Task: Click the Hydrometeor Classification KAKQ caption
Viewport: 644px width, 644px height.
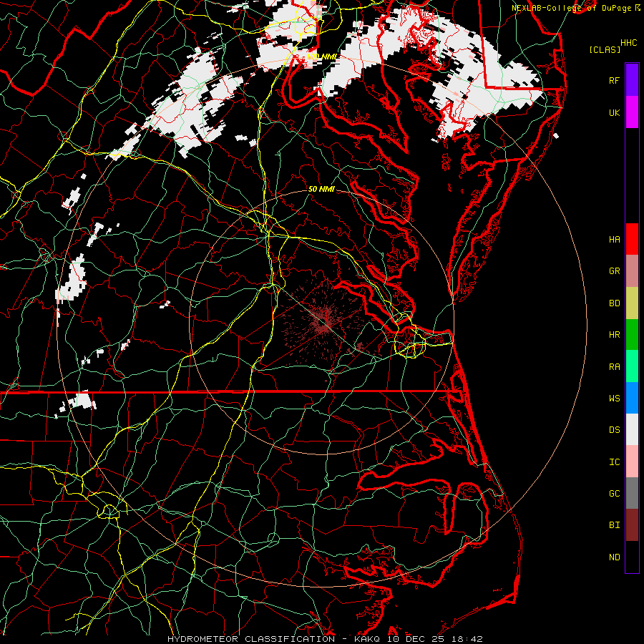Action: 325,639
